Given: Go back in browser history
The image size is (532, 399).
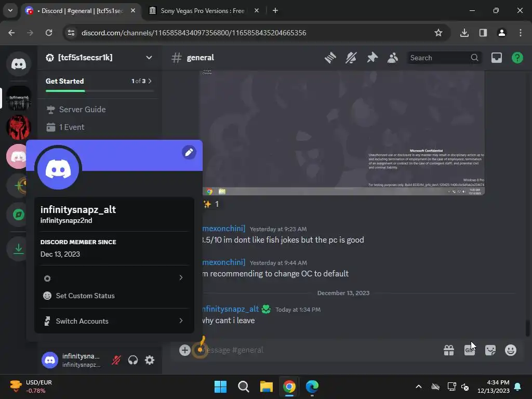Looking at the screenshot, I should tap(11, 33).
